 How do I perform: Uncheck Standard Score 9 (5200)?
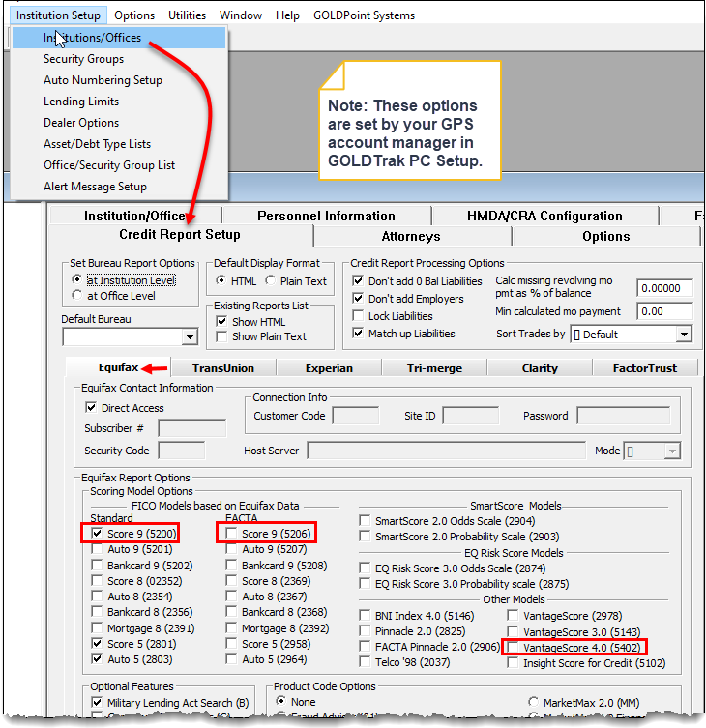pos(97,533)
